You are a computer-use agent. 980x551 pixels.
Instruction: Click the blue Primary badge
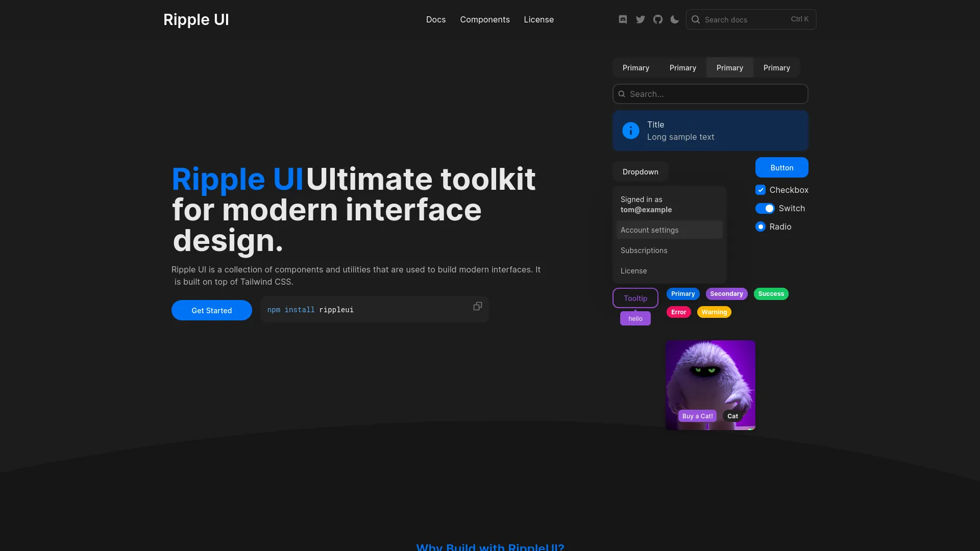[x=683, y=294]
